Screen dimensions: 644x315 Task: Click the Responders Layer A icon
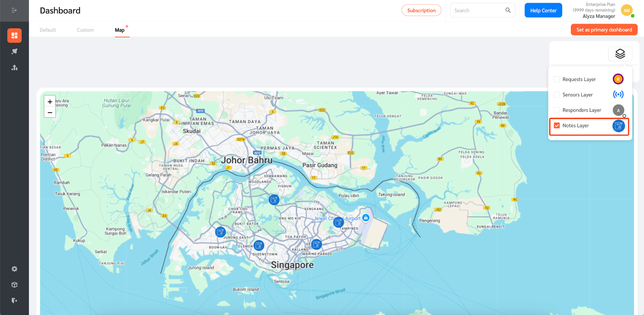tap(619, 110)
